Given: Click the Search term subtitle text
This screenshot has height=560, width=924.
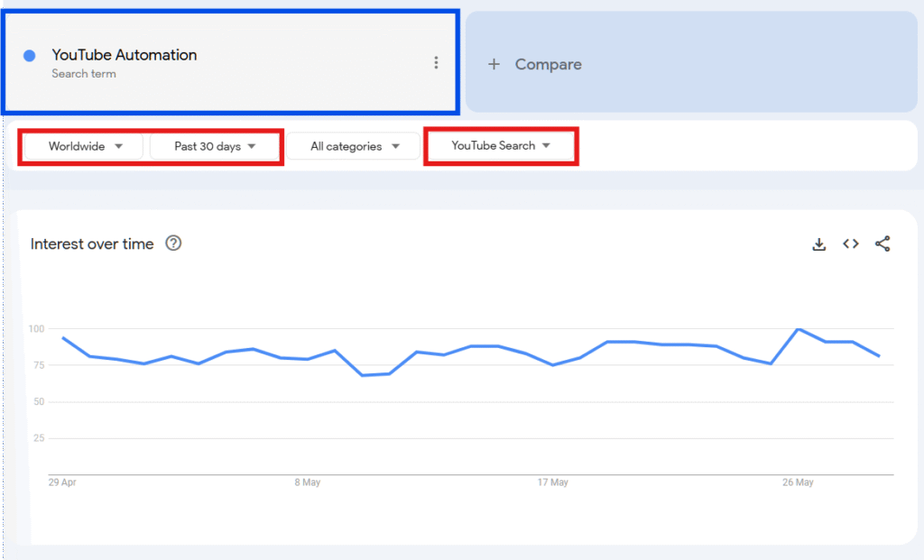Looking at the screenshot, I should click(x=84, y=74).
